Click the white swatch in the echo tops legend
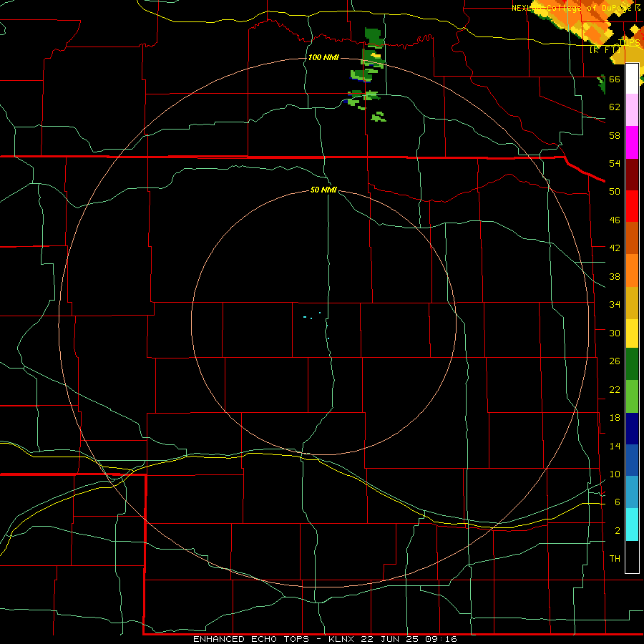Screen dimensions: 644x644 (632, 79)
